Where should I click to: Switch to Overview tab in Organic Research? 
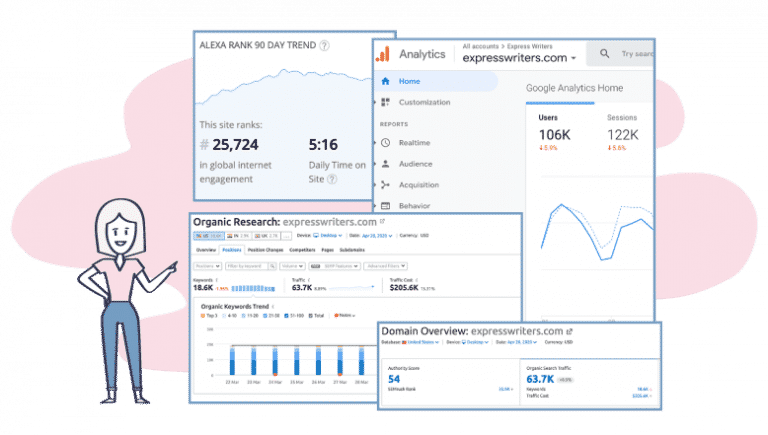(x=206, y=250)
